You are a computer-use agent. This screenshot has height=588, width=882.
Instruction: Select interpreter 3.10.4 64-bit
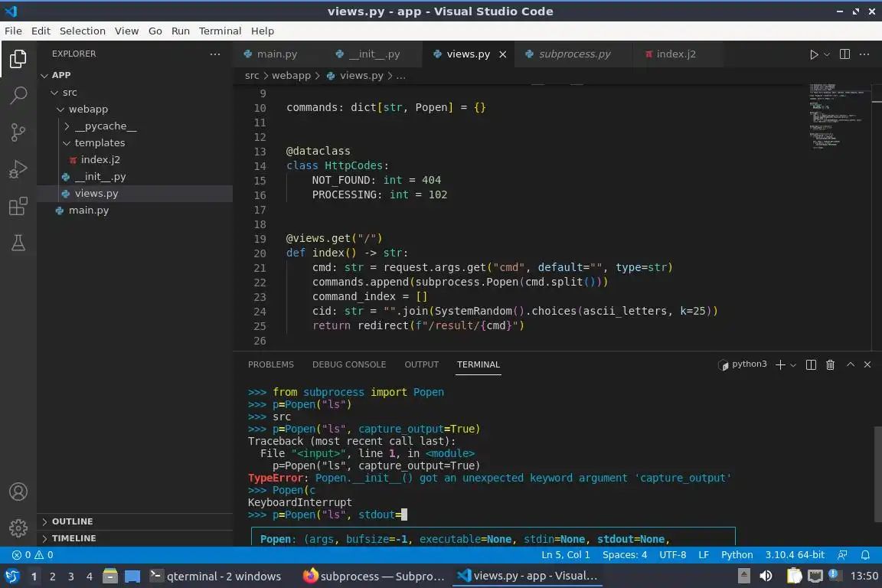[x=794, y=555]
